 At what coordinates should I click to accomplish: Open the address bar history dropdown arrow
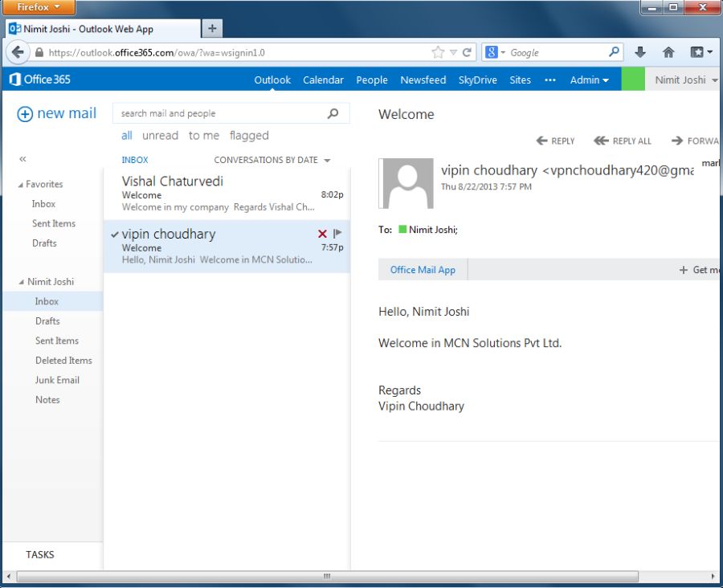point(453,52)
